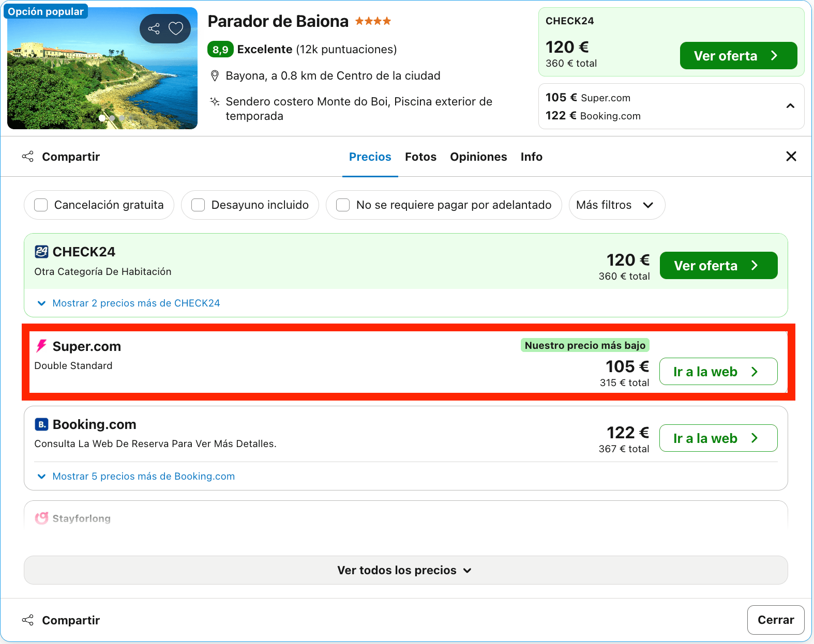This screenshot has height=644, width=814.
Task: Click share icon beside bottom Compartir
Action: [x=28, y=620]
